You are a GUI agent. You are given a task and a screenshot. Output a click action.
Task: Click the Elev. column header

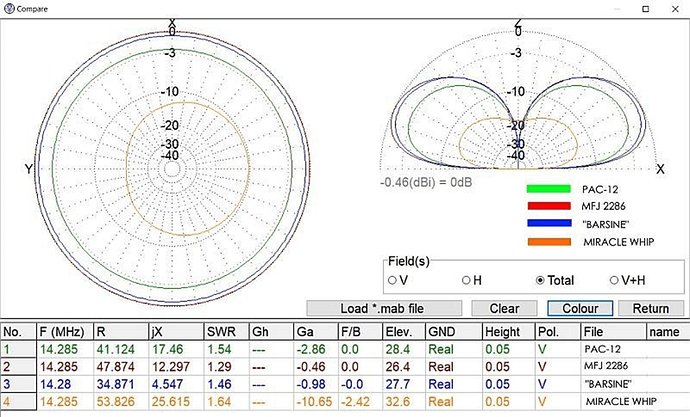coord(404,332)
